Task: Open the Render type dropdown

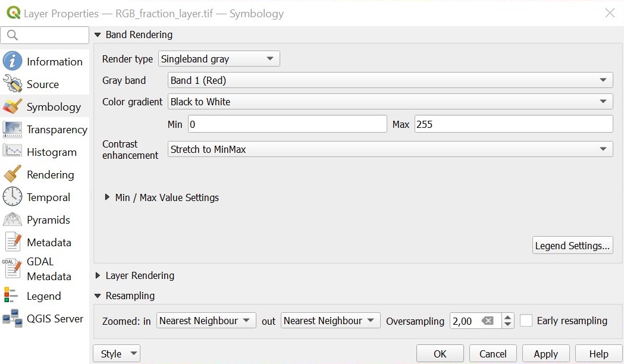Action: coord(218,59)
